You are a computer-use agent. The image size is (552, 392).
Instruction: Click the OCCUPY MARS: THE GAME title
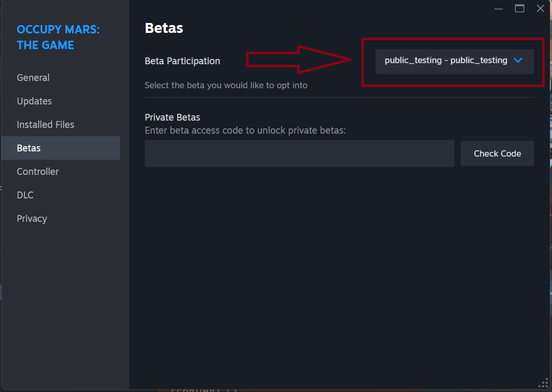pos(58,37)
